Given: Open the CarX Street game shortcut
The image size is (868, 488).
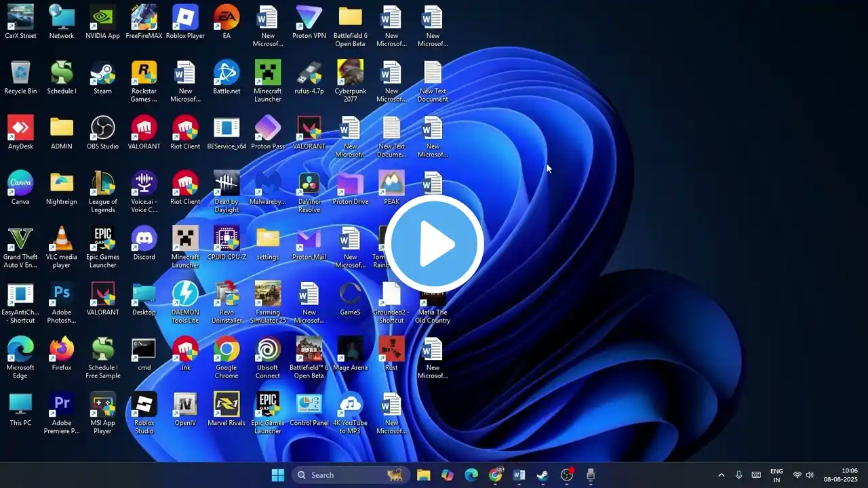Looking at the screenshot, I should [x=20, y=22].
